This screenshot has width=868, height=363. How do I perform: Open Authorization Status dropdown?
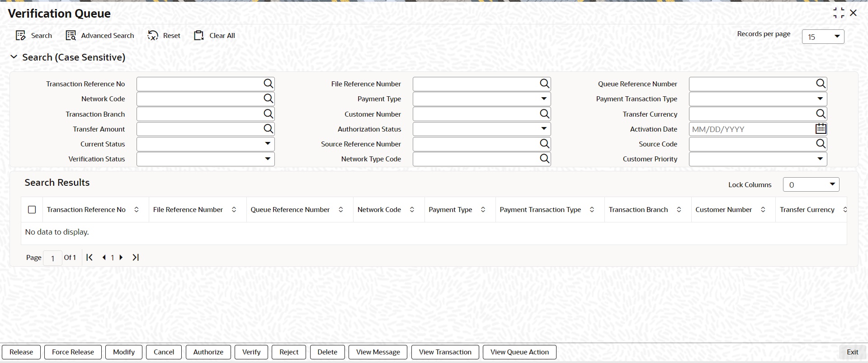(x=481, y=129)
